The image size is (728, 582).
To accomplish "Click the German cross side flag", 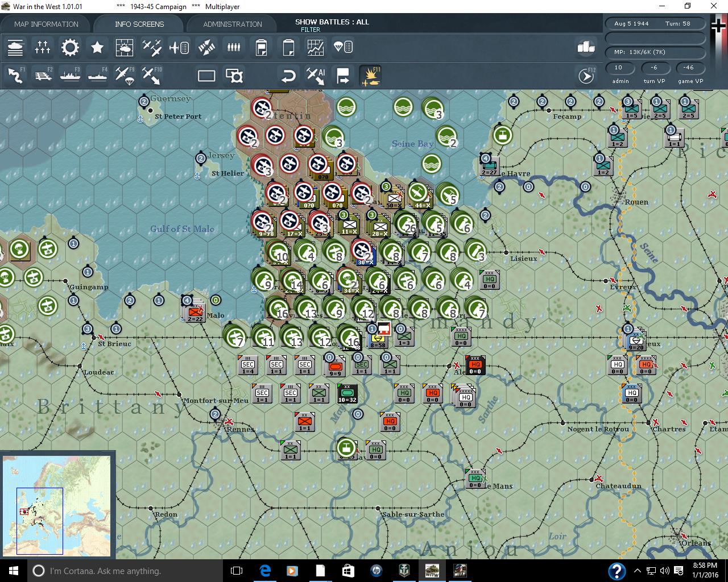I will (x=719, y=26).
